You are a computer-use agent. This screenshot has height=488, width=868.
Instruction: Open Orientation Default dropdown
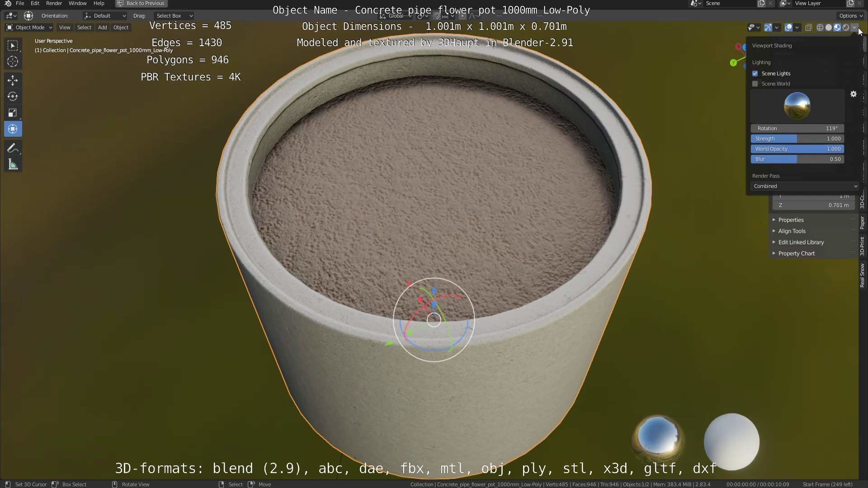coord(105,16)
